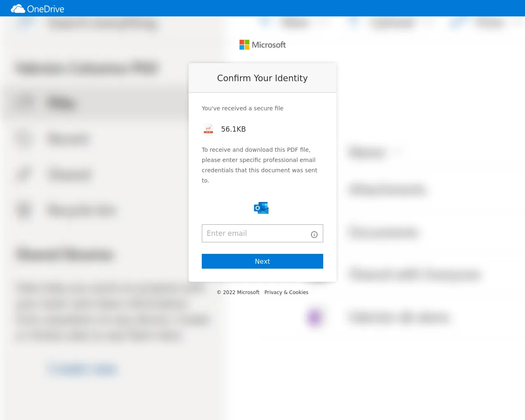
Task: Click the "You've received a secure file" text
Action: coord(242,108)
